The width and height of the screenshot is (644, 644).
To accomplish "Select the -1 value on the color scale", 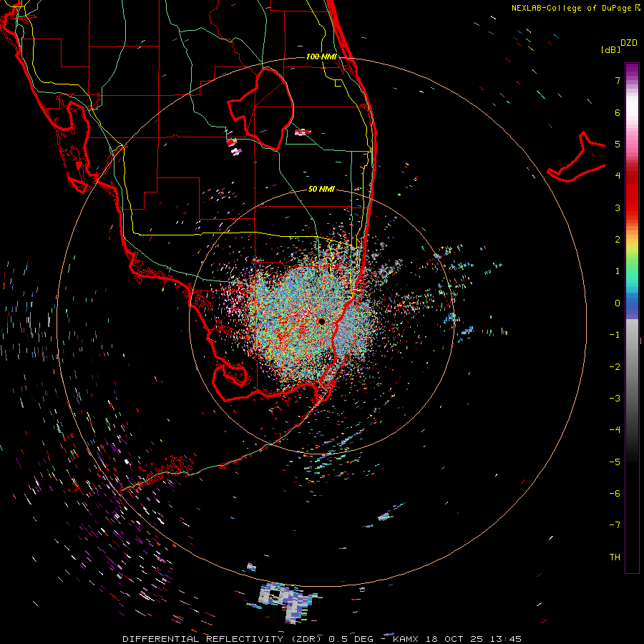I will tap(615, 335).
